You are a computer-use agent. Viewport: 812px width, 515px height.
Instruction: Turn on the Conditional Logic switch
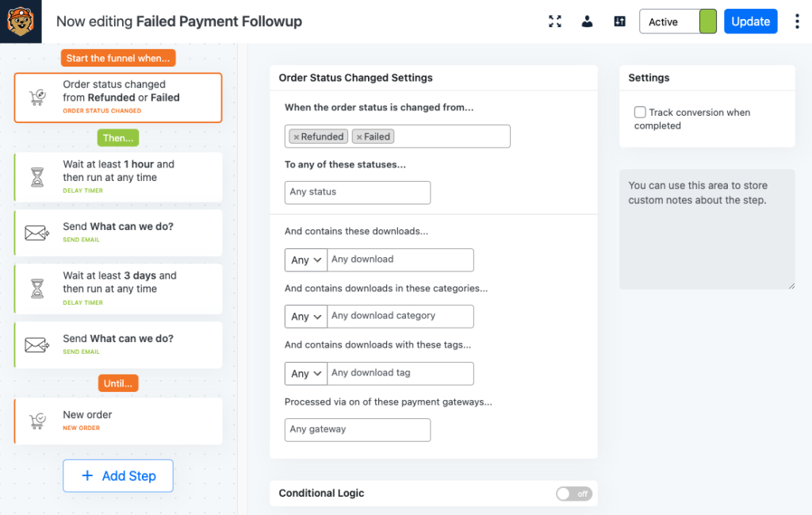[x=574, y=494]
